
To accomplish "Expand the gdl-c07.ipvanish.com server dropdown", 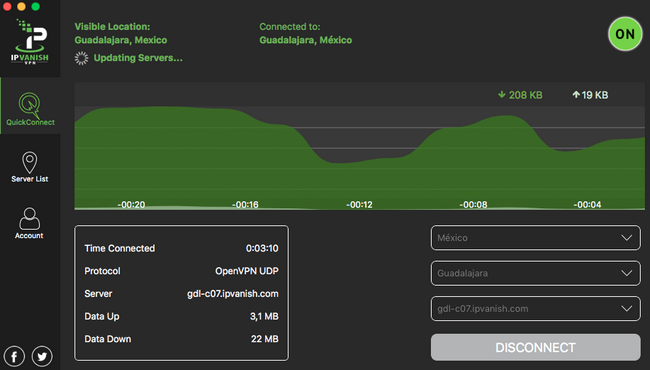I will click(x=536, y=309).
